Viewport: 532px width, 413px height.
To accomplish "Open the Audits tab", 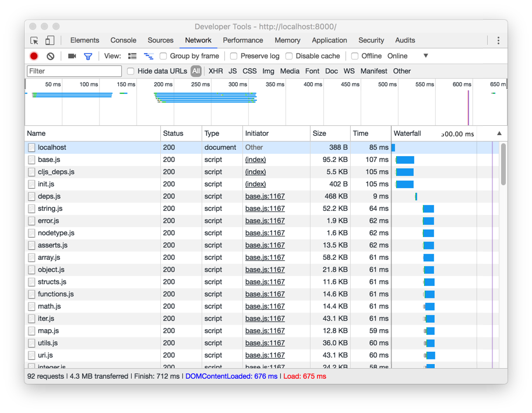I will [405, 40].
